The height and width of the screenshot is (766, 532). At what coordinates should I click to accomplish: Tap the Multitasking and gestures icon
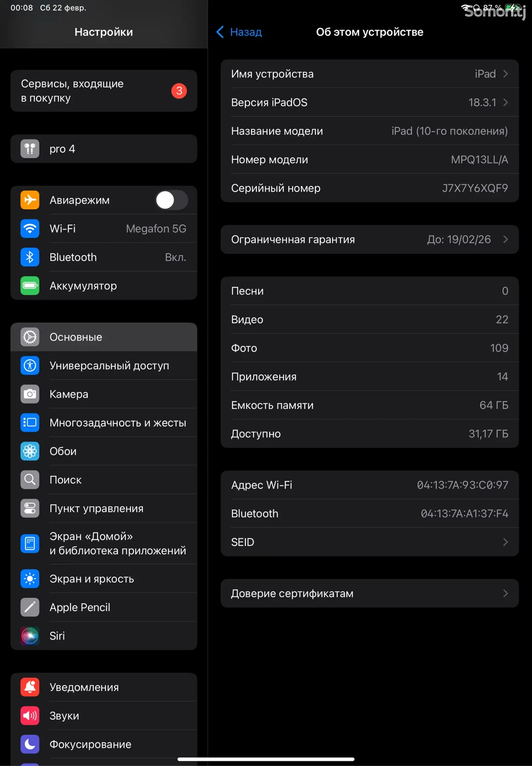pyautogui.click(x=30, y=422)
